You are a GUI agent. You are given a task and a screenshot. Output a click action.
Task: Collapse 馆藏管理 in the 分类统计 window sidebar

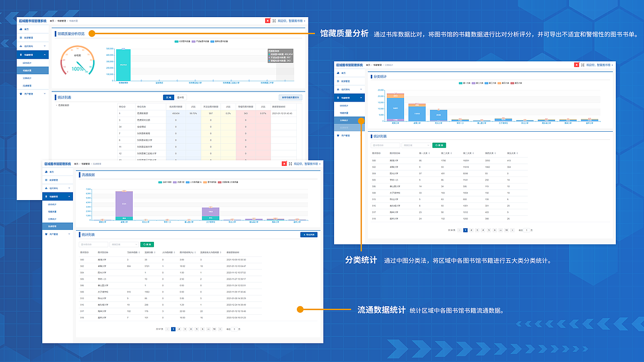pos(361,98)
